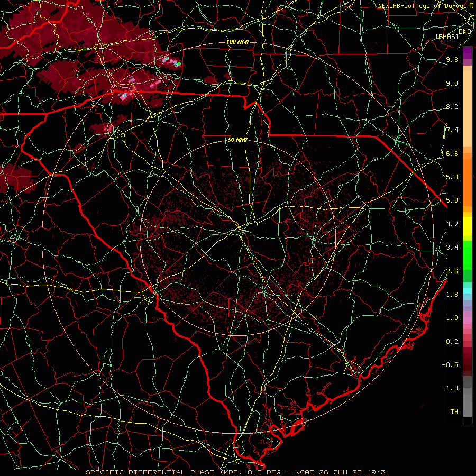Click the 9.0 value on the scale
The width and height of the screenshot is (476, 476).
click(452, 83)
